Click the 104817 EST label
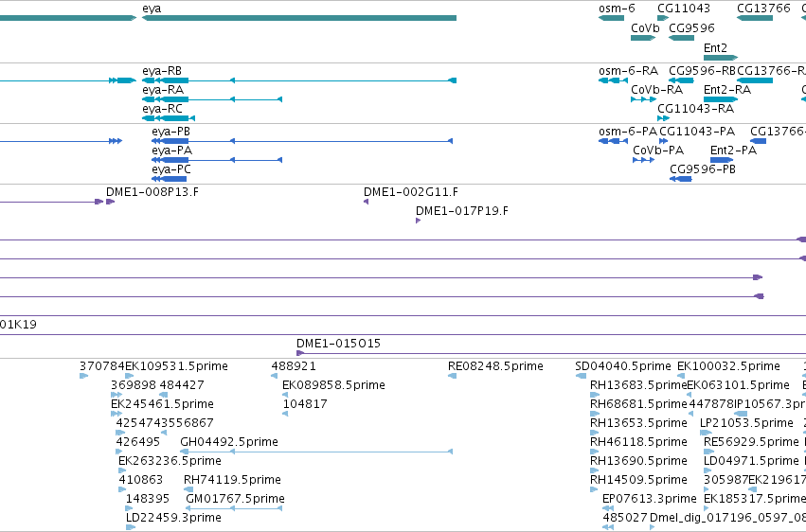Screen dimensions: 806x532 coord(305,404)
